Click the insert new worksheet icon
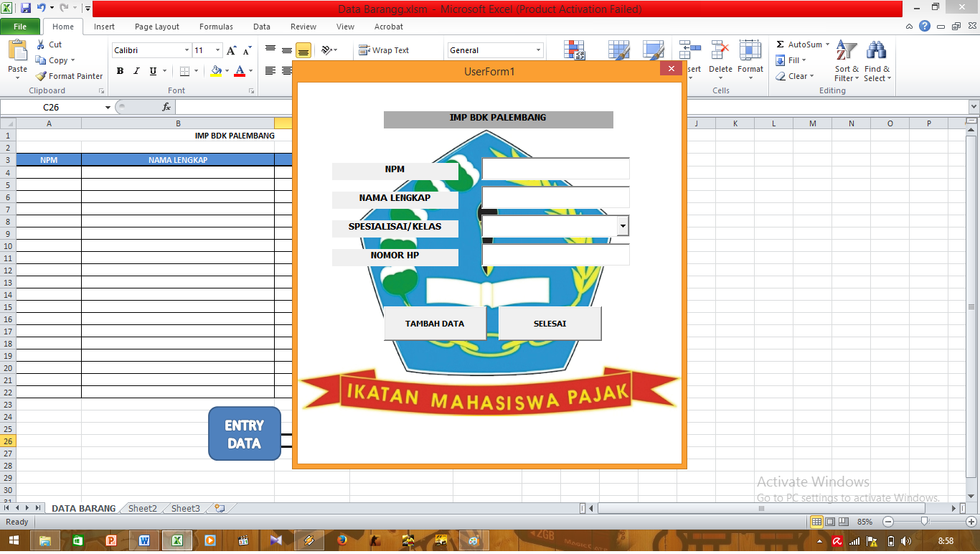The height and width of the screenshot is (554, 980). click(220, 508)
